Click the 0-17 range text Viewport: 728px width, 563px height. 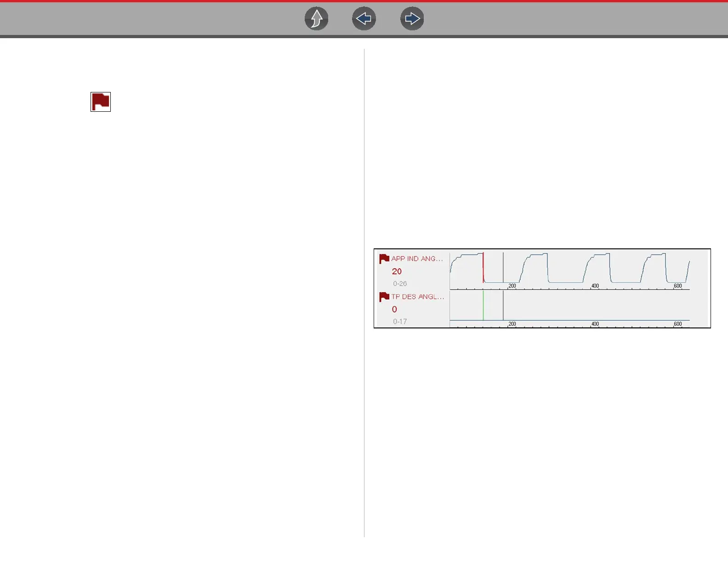tap(400, 322)
